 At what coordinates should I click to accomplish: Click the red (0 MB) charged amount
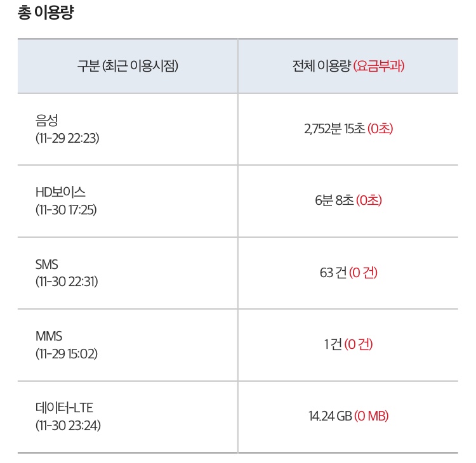coord(371,417)
